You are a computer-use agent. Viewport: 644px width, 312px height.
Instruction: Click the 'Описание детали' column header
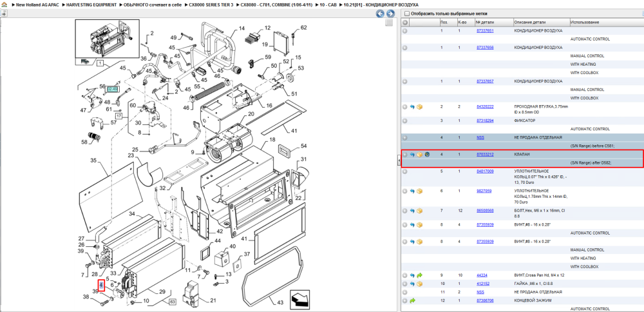542,22
